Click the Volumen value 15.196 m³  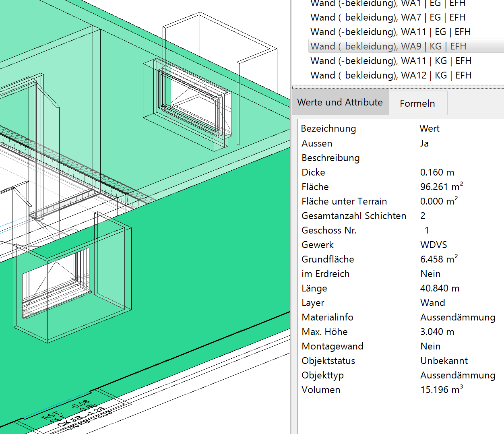pos(442,389)
